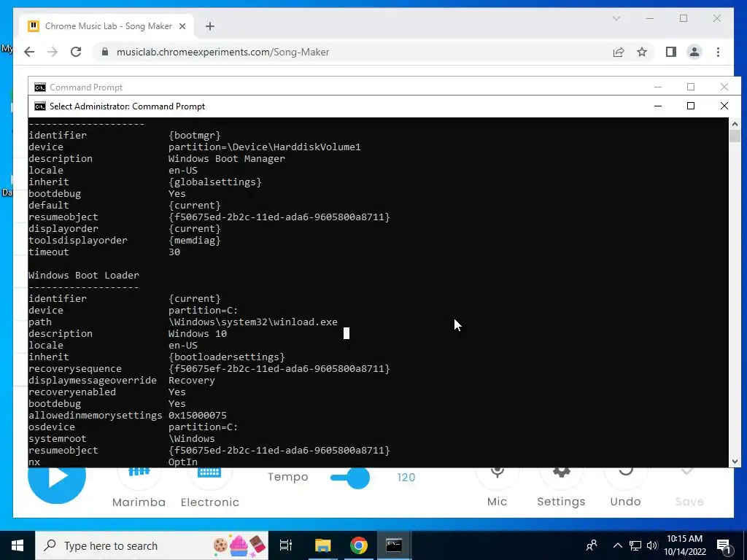The width and height of the screenshot is (747, 560).
Task: Click the timeout value '30'
Action: coord(174,252)
